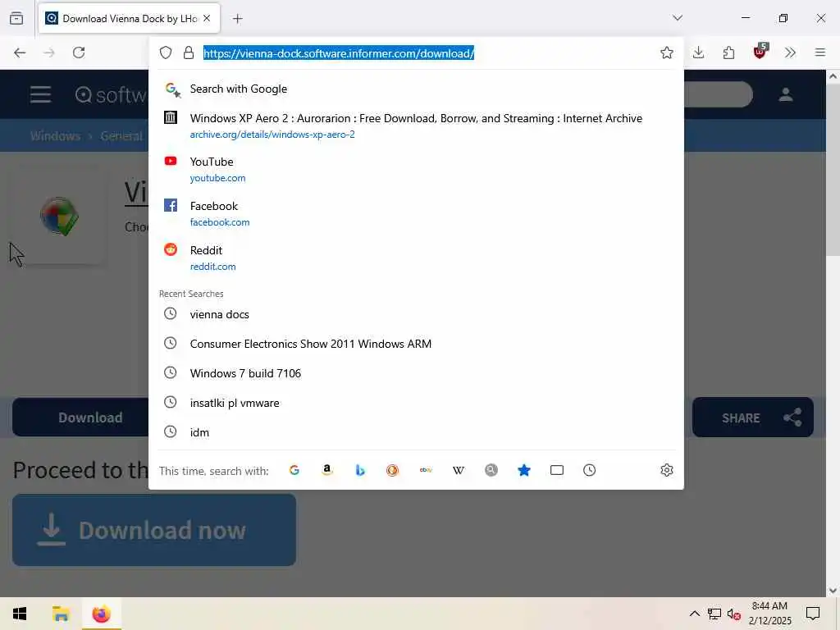This screenshot has width=840, height=630.
Task: Click the Vienna Dock app thumbnail
Action: tap(59, 217)
